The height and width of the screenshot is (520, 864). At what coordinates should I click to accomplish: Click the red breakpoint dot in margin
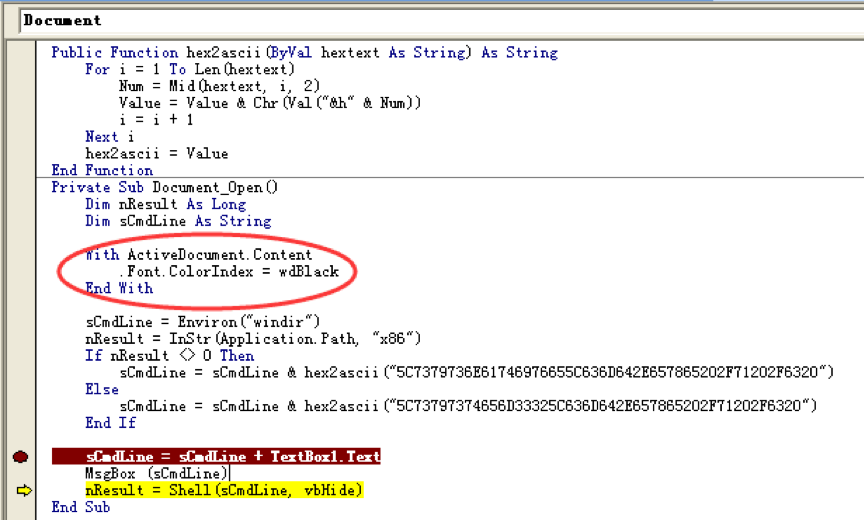(x=20, y=457)
